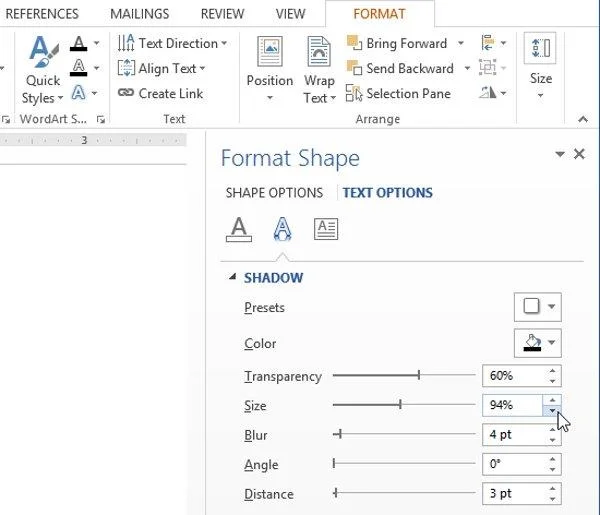Click the Blur slider

[404, 434]
